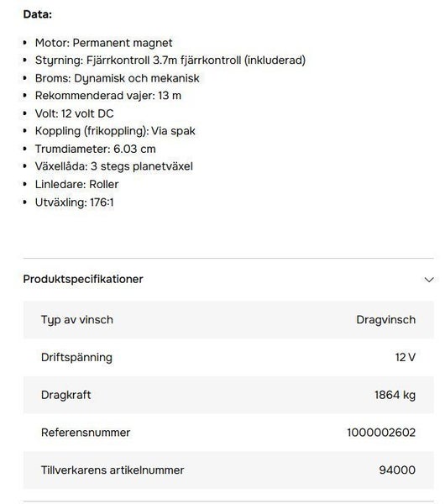Click the Typ av vinsch row label
The height and width of the screenshot is (504, 445).
point(77,320)
